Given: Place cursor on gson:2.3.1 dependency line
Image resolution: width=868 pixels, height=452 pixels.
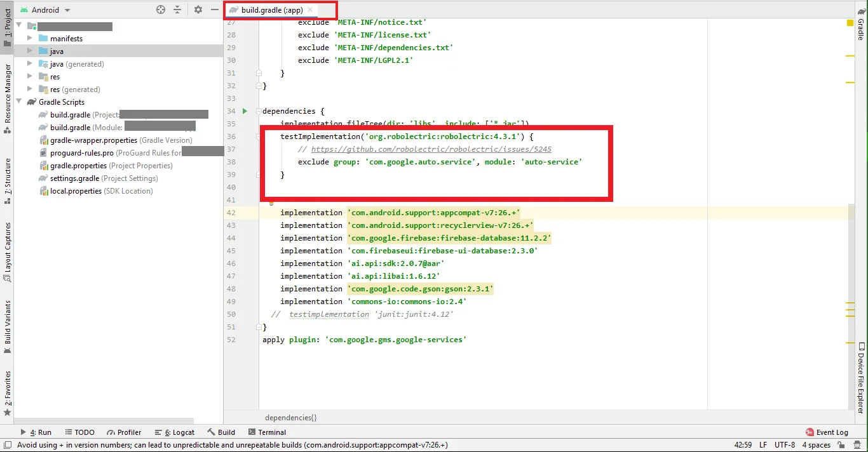Looking at the screenshot, I should (420, 289).
